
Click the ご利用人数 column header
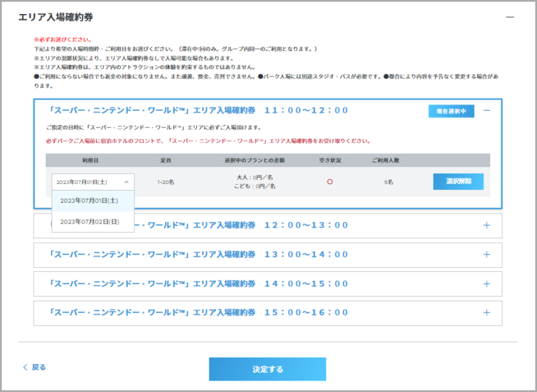(x=385, y=160)
